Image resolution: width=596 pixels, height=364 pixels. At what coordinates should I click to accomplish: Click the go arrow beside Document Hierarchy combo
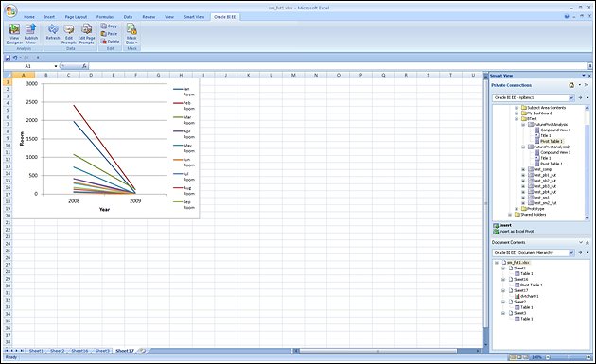pyautogui.click(x=580, y=252)
